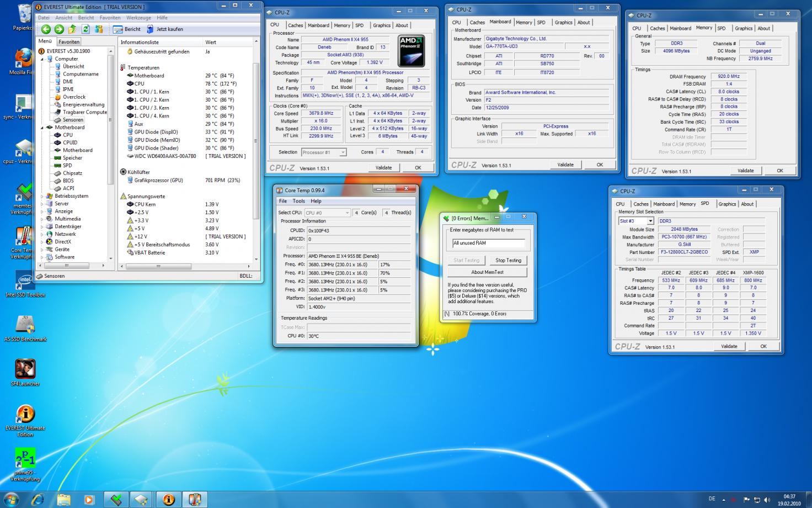The image size is (812, 508).
Task: Click the Windows Start orb
Action: [11, 500]
